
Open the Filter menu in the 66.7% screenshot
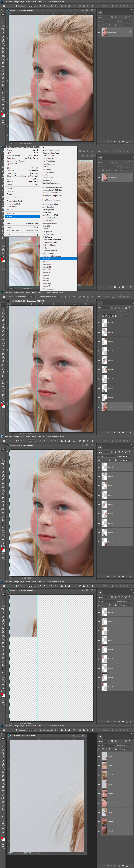[x=39, y=726]
